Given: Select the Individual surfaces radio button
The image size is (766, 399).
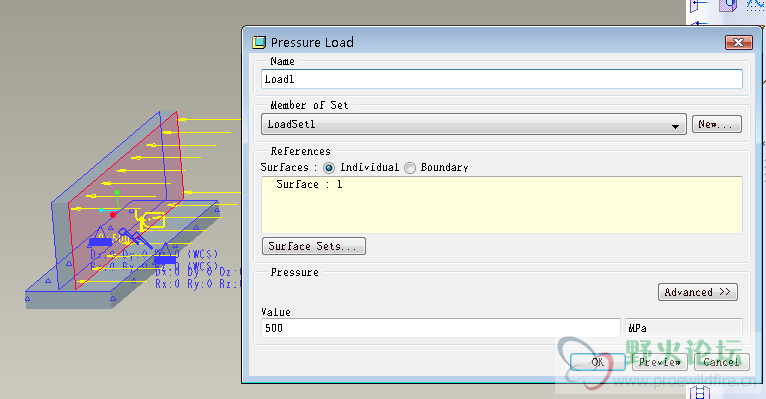Looking at the screenshot, I should click(329, 168).
